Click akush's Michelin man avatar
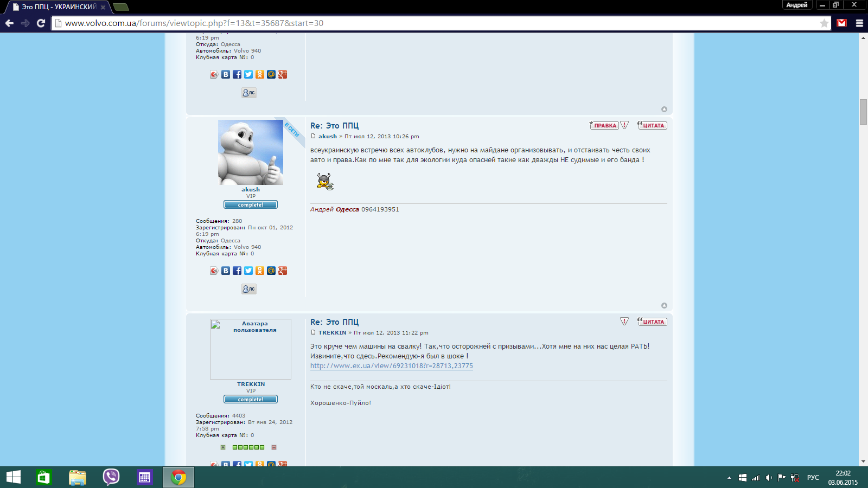This screenshot has width=868, height=488. click(251, 152)
